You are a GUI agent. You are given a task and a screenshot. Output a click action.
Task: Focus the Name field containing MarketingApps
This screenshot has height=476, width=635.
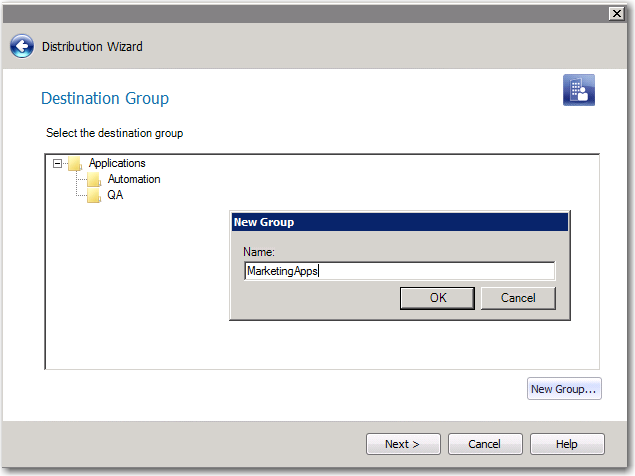tap(399, 271)
